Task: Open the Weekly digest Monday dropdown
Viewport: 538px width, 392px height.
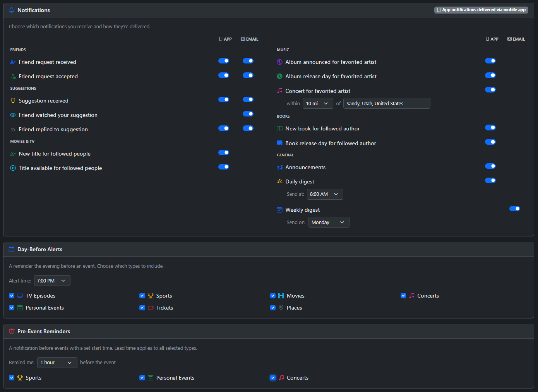Action: pos(329,222)
